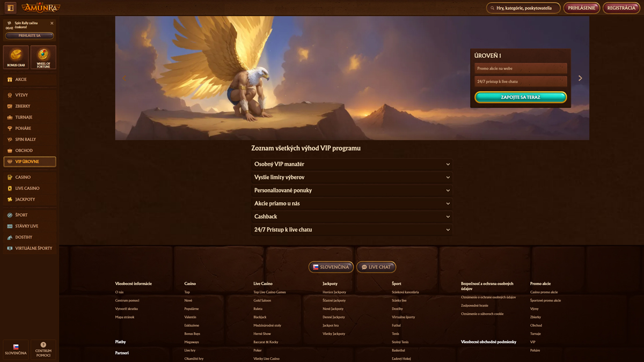Close the Spin Rally notification

[x=52, y=24]
